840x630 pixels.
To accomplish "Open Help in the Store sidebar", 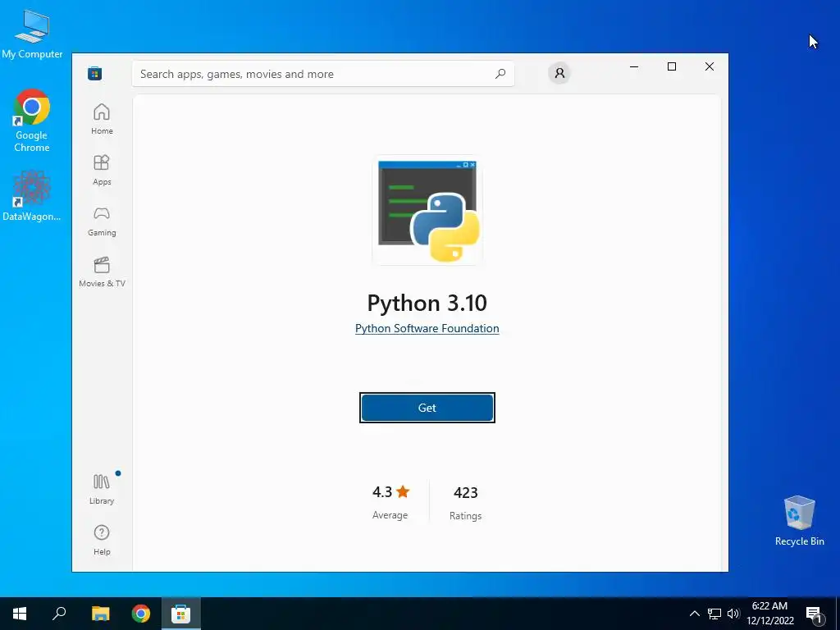I will coord(102,540).
